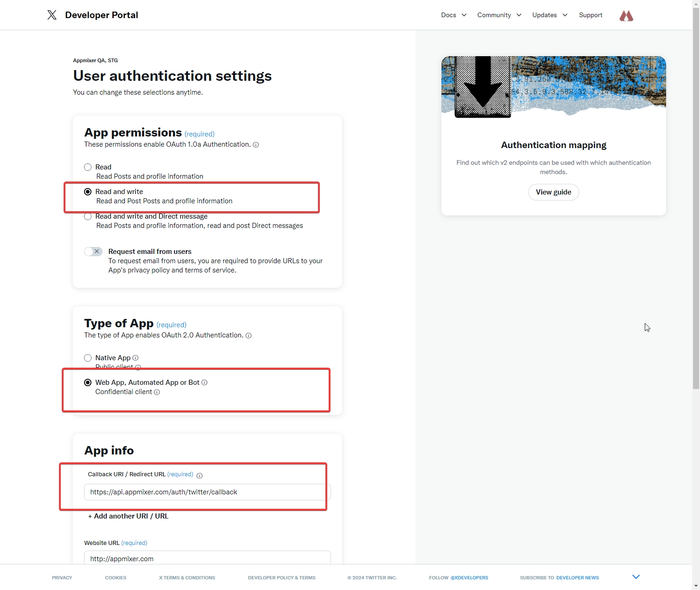Click info icon next to Web App option

204,383
